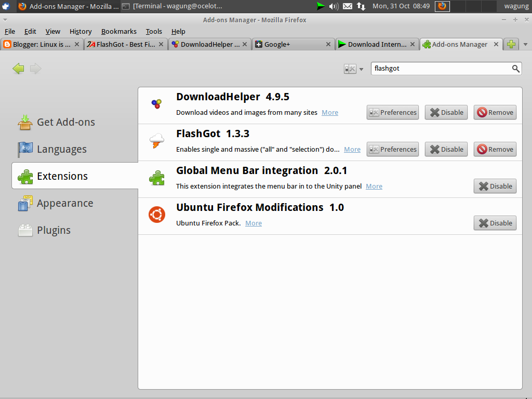Click the panel clock Mon, 31 Oct

pyautogui.click(x=401, y=6)
